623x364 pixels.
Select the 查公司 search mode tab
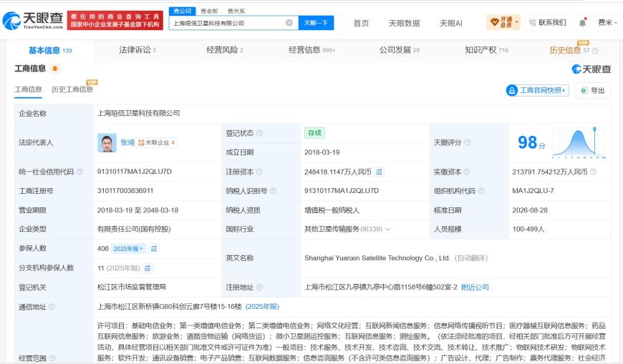[x=183, y=11]
